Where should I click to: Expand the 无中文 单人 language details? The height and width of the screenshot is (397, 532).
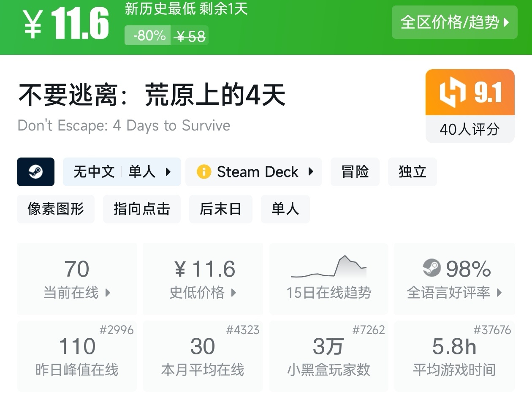point(122,172)
